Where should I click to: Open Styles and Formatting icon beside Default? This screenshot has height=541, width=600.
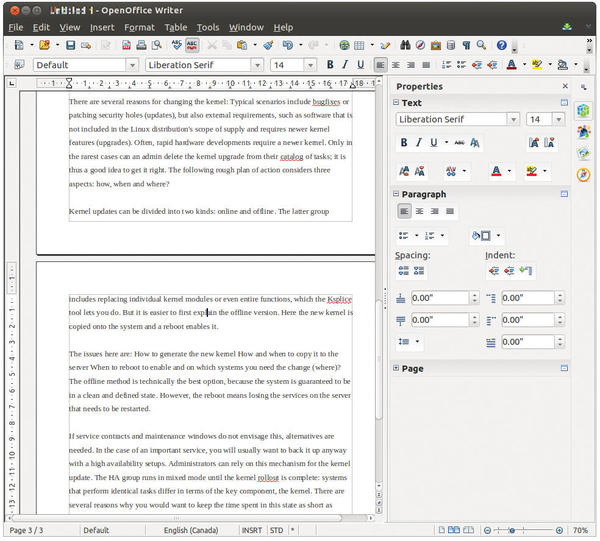19,65
